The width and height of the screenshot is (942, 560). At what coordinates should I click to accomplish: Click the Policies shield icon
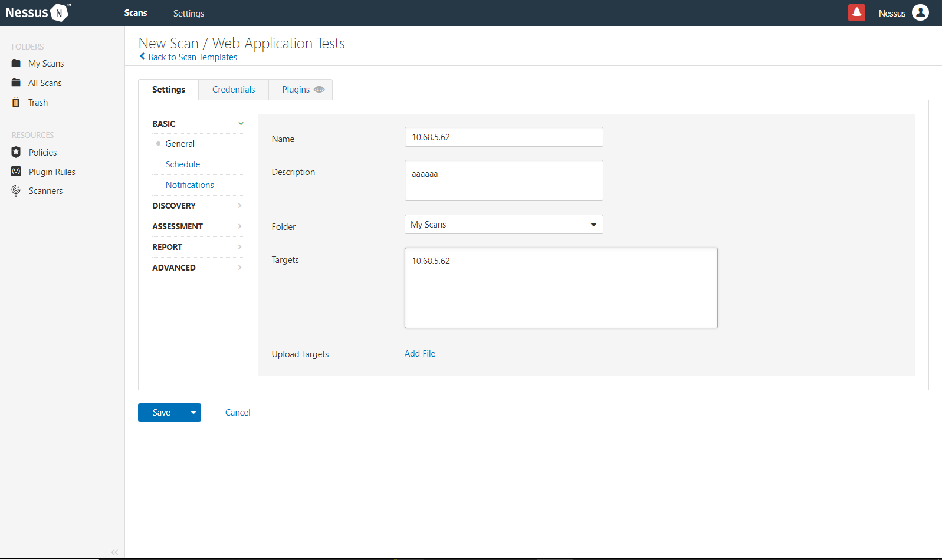click(16, 152)
